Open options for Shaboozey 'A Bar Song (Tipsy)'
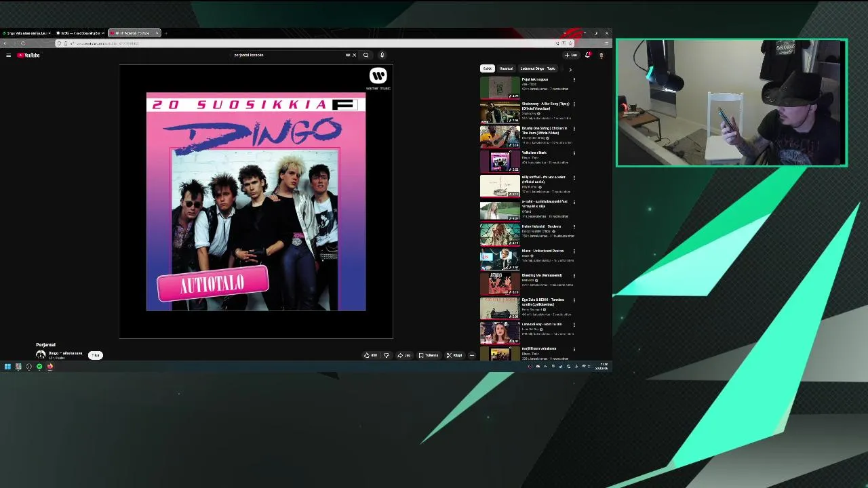868x488 pixels. [x=574, y=104]
